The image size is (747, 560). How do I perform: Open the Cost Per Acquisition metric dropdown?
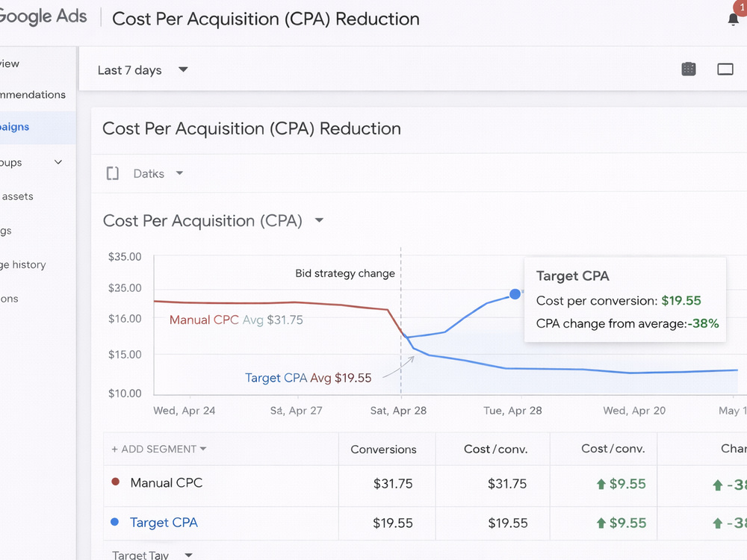point(319,220)
